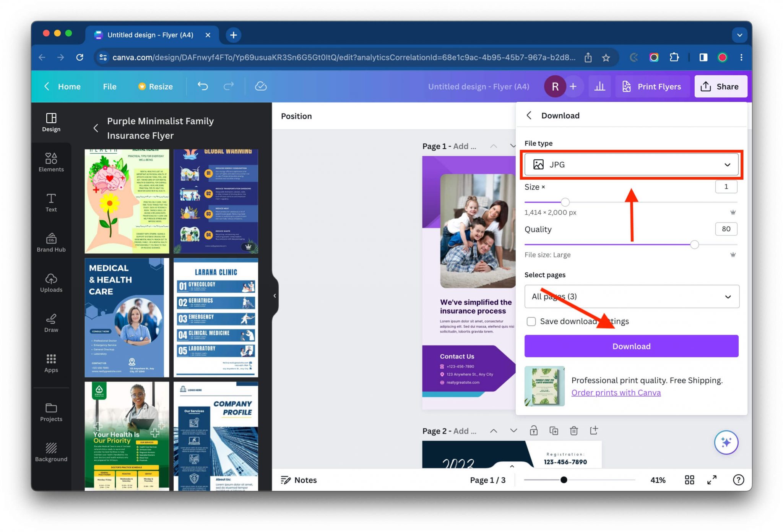783x532 pixels.
Task: Open the Elements panel
Action: point(51,162)
